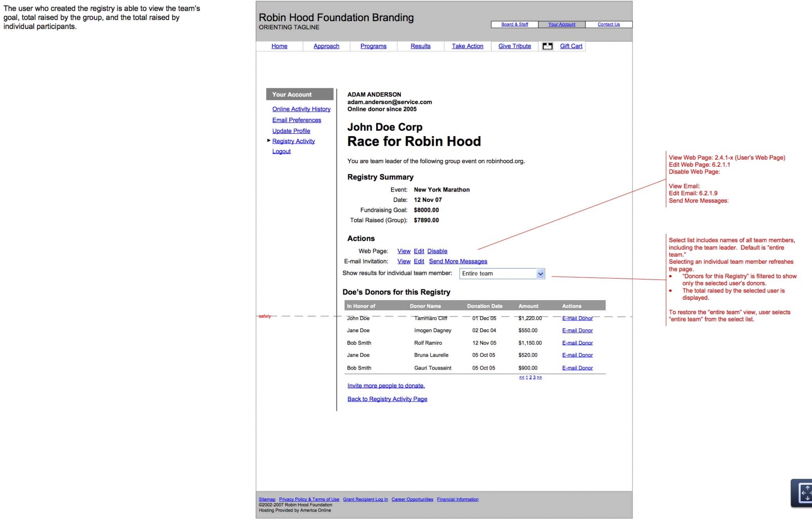E-mail donor Bruna Laurelle
The width and height of the screenshot is (812, 522).
pyautogui.click(x=577, y=355)
